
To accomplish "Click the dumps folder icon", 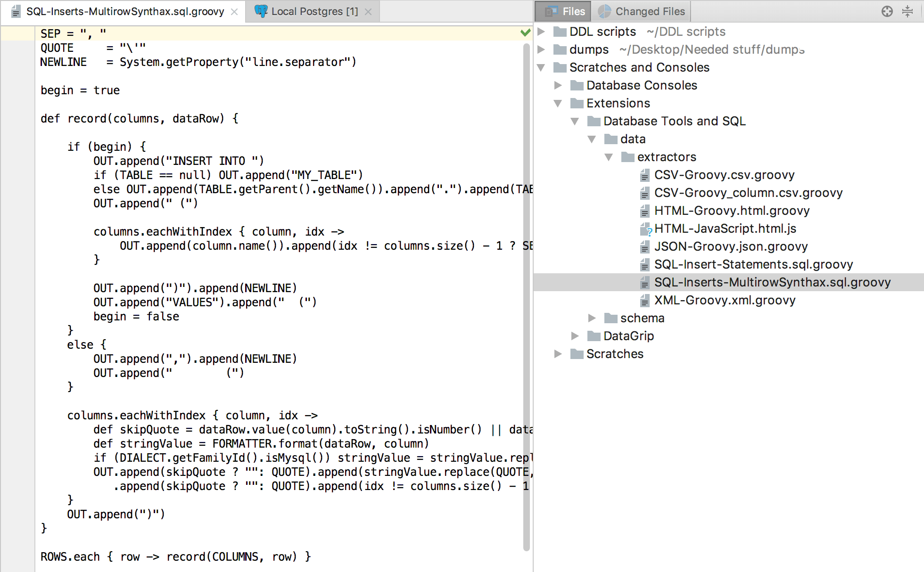I will (x=560, y=49).
